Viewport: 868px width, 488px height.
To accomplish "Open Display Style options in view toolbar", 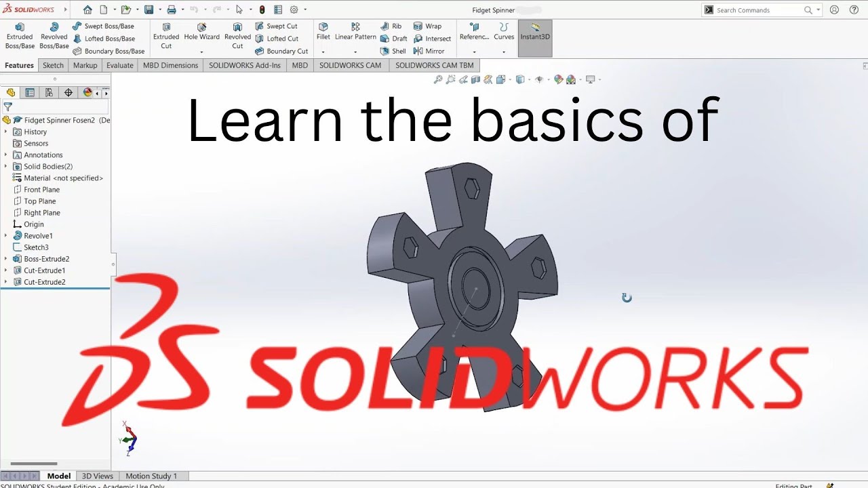I will point(520,79).
